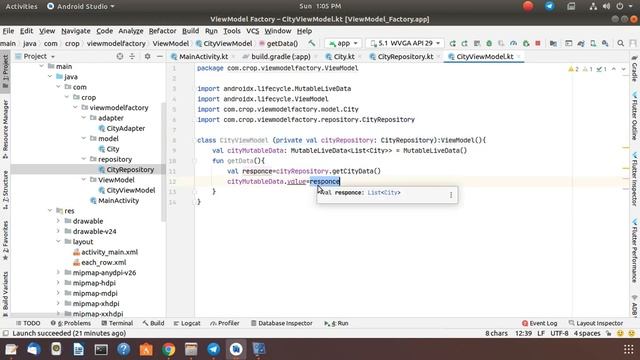Collapse the layout folder
The height and width of the screenshot is (360, 640).
point(58,242)
